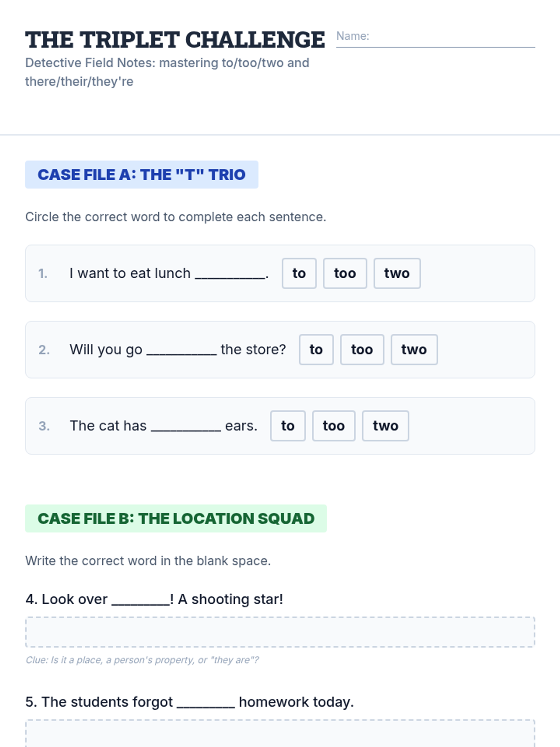Select 'too' in question 2
The image size is (560, 747).
tap(362, 350)
